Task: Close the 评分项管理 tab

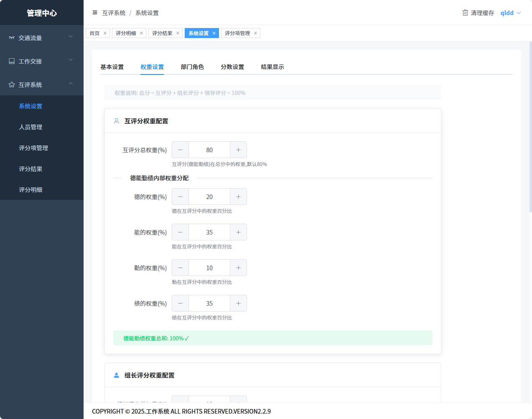Action: point(255,33)
